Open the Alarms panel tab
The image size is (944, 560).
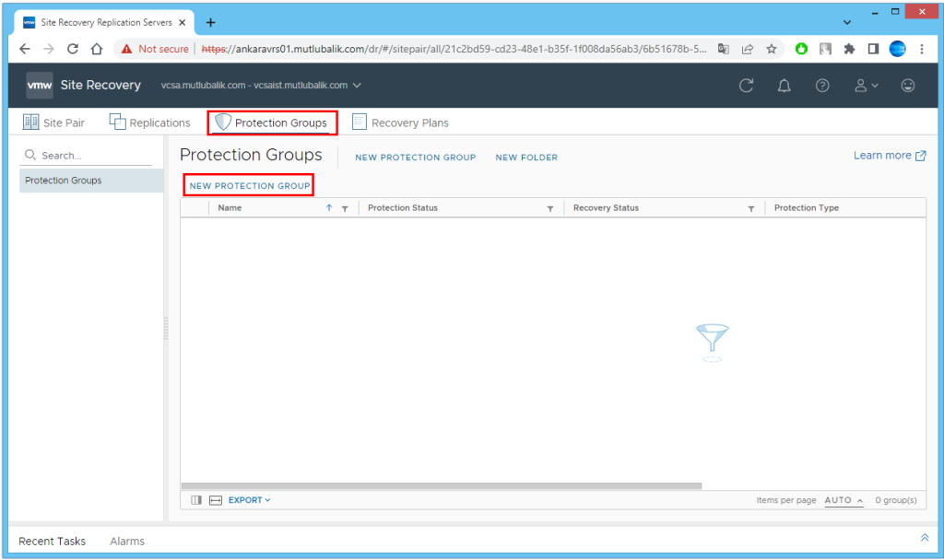[127, 541]
